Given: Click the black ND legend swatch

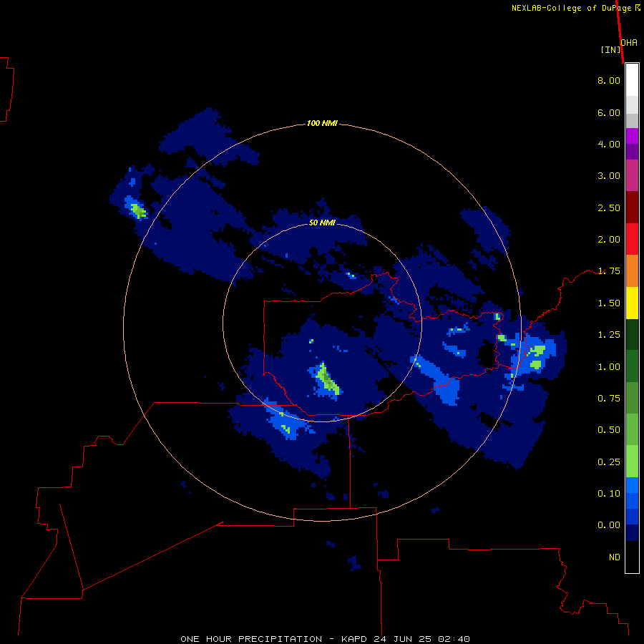Looking at the screenshot, I should click(x=632, y=557).
